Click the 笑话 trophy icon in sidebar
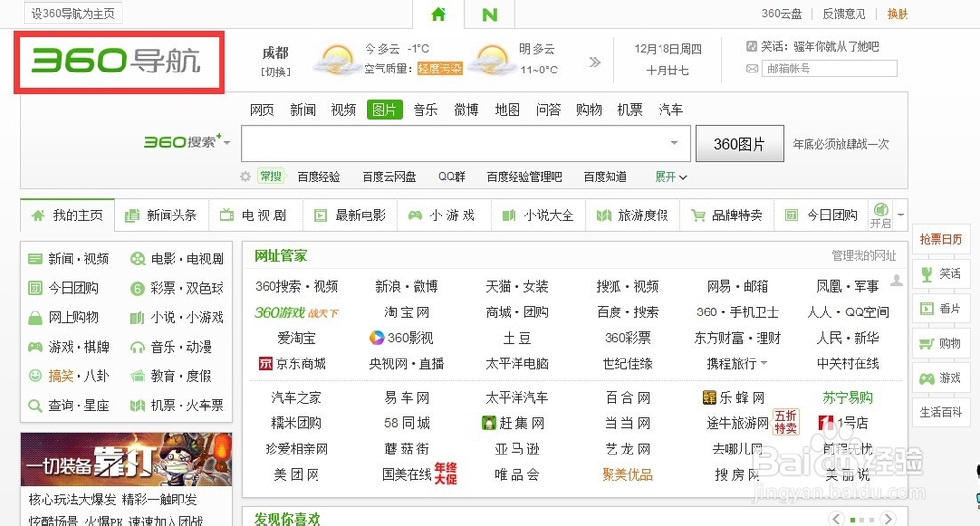Viewport: 980px width, 526px height. (927, 274)
